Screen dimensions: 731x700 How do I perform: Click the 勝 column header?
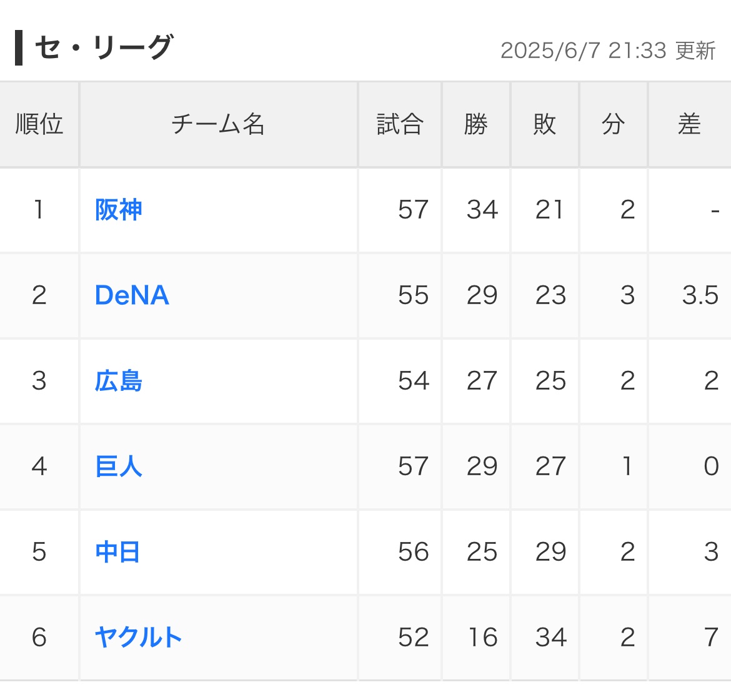coord(475,124)
